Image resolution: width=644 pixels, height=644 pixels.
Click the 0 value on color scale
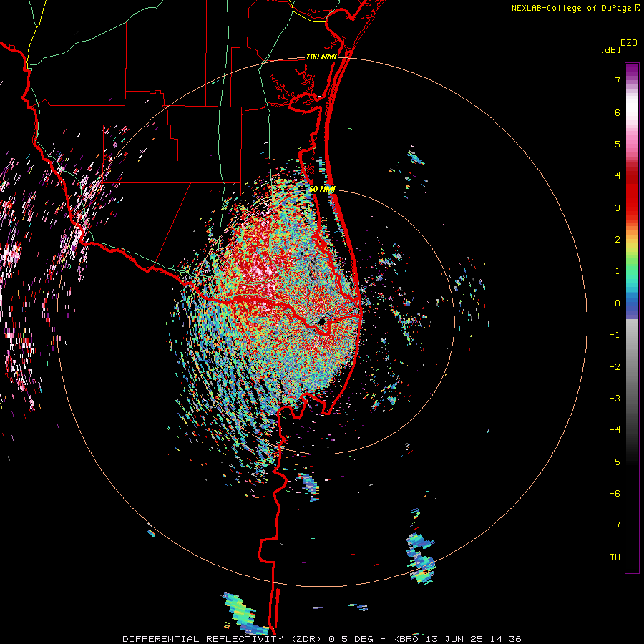click(618, 303)
